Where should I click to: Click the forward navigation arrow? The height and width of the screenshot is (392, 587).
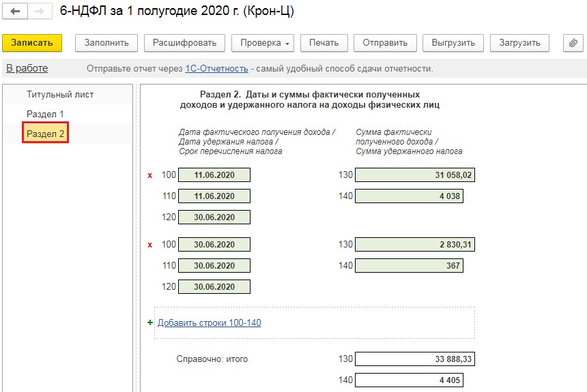40,12
